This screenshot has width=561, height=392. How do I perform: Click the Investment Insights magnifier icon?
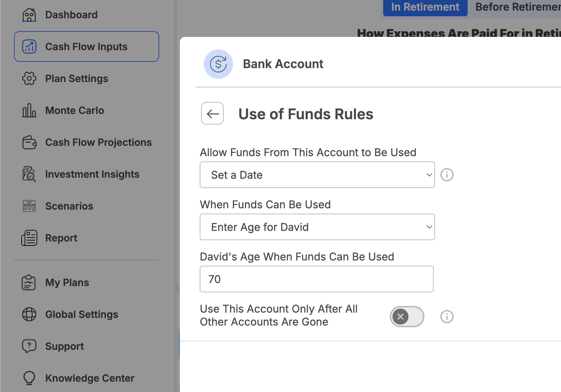coord(29,174)
